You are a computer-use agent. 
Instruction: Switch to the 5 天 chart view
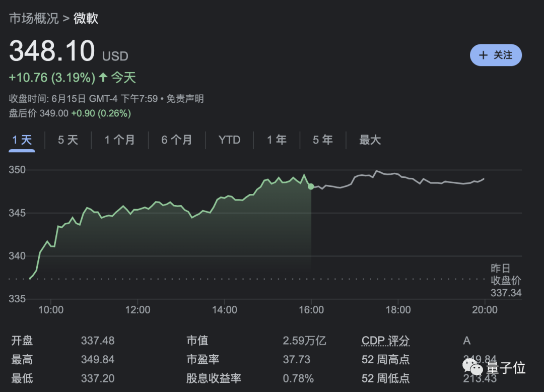[x=68, y=140]
